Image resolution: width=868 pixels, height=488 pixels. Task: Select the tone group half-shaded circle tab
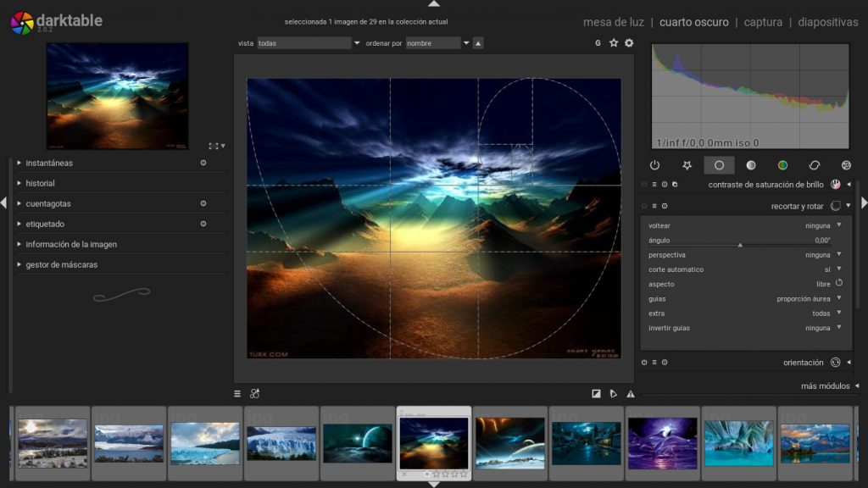coord(751,165)
